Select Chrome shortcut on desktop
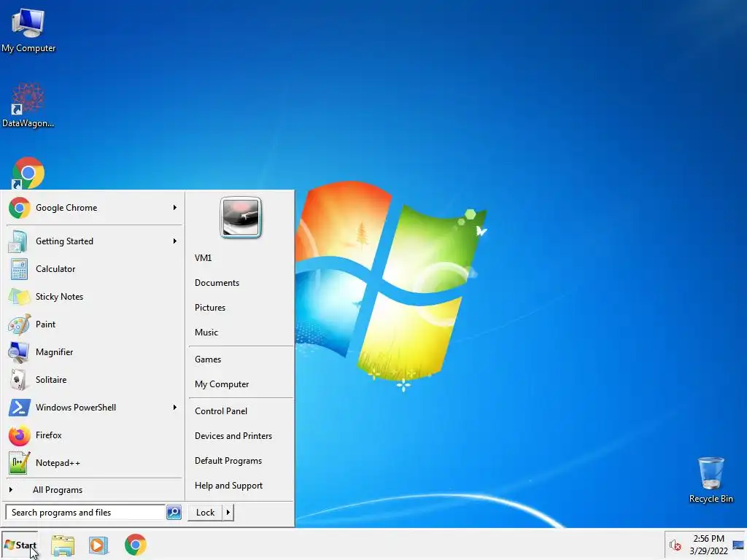 pyautogui.click(x=28, y=173)
